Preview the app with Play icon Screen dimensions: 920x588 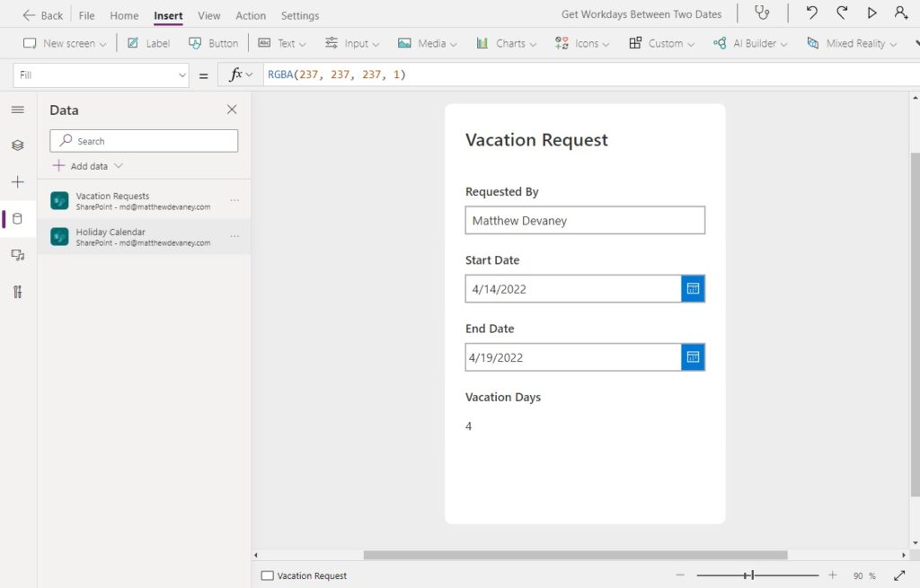(x=871, y=13)
